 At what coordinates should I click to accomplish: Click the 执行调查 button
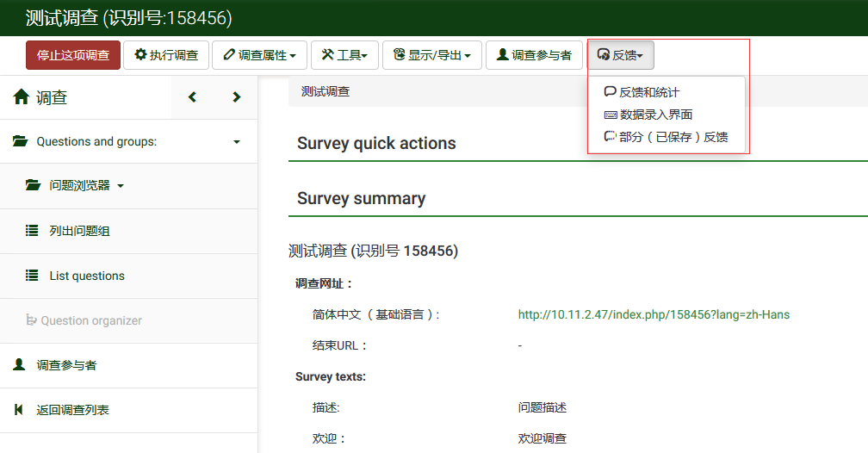pos(165,55)
